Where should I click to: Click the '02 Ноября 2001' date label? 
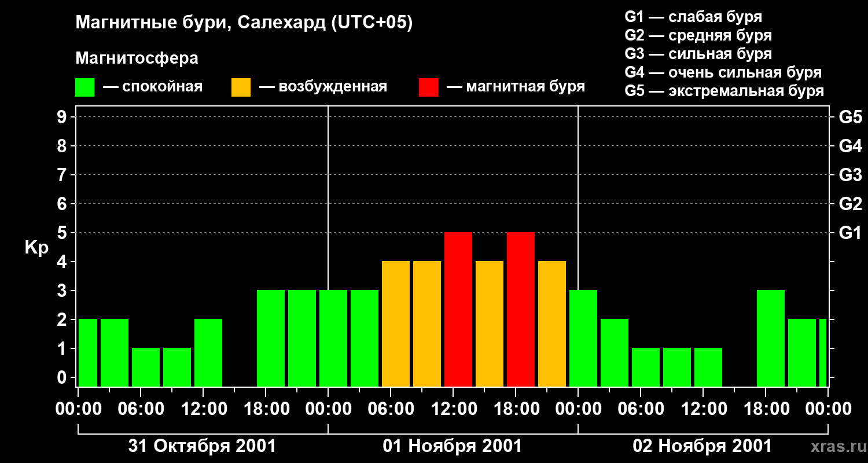coord(703,446)
